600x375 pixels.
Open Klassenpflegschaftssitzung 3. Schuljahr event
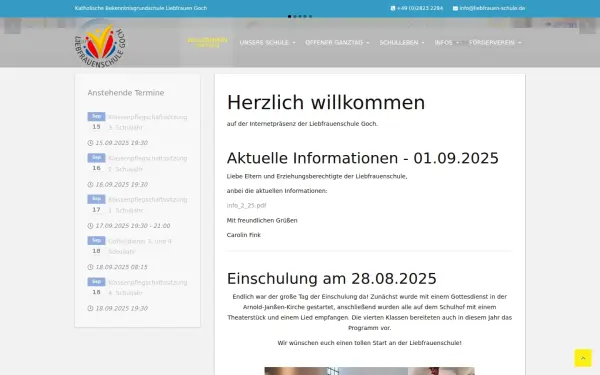tap(147, 122)
